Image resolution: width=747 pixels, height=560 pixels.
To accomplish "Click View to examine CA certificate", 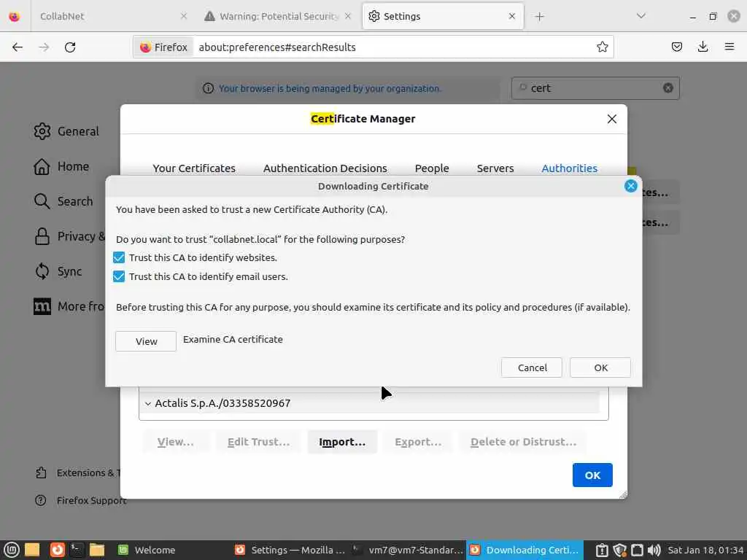I will [146, 341].
